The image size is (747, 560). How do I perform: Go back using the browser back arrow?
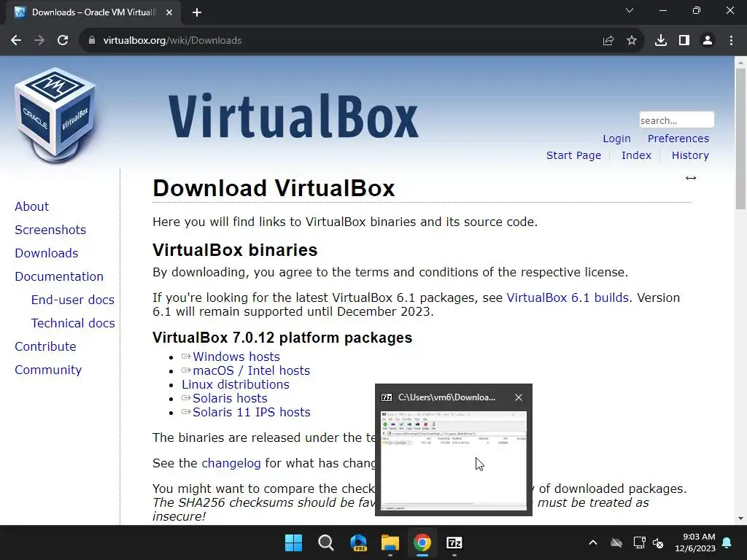(16, 41)
